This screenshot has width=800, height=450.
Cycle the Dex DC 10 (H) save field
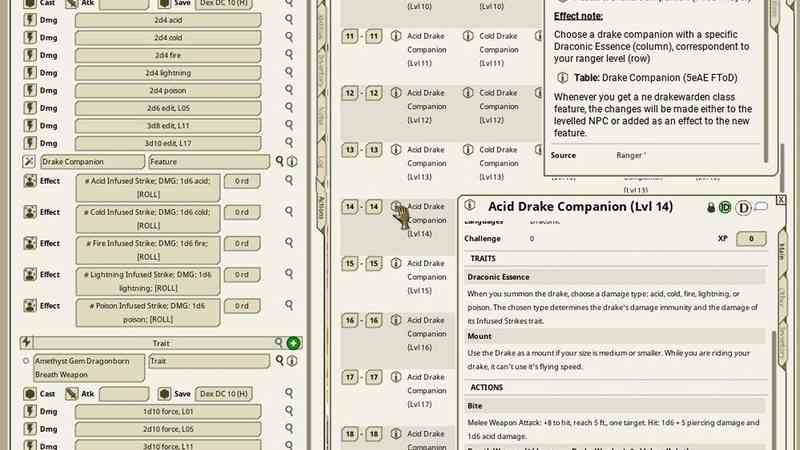[x=236, y=394]
